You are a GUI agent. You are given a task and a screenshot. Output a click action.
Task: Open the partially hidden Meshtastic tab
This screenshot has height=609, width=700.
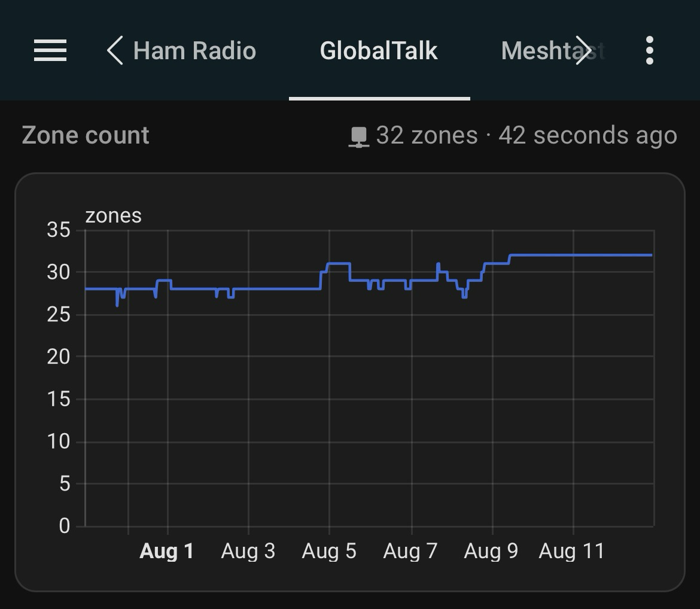[538, 51]
